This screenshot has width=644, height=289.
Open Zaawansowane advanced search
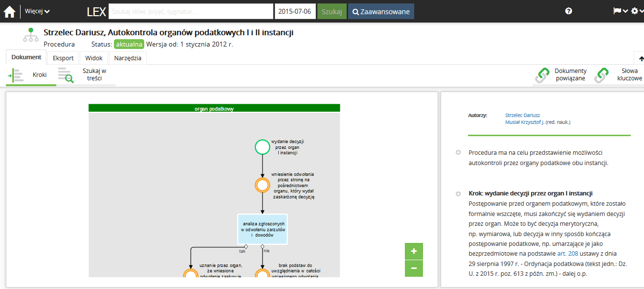[381, 11]
